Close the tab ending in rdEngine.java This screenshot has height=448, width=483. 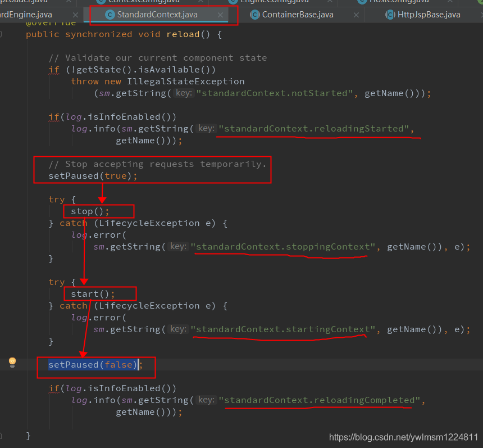(75, 15)
